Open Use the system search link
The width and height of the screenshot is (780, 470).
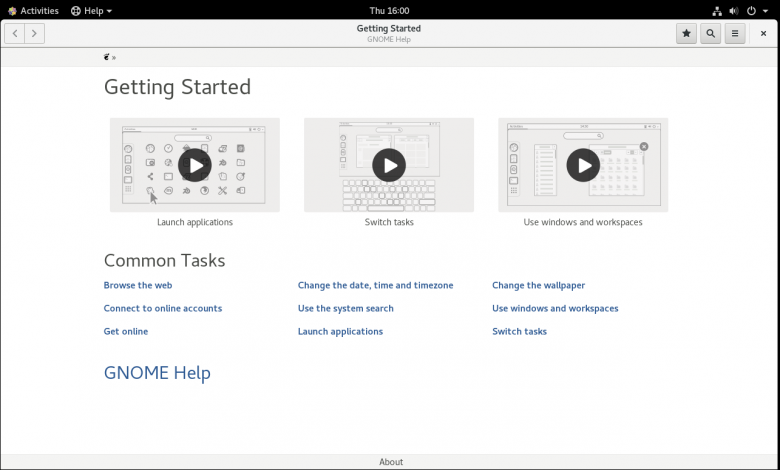(x=346, y=308)
